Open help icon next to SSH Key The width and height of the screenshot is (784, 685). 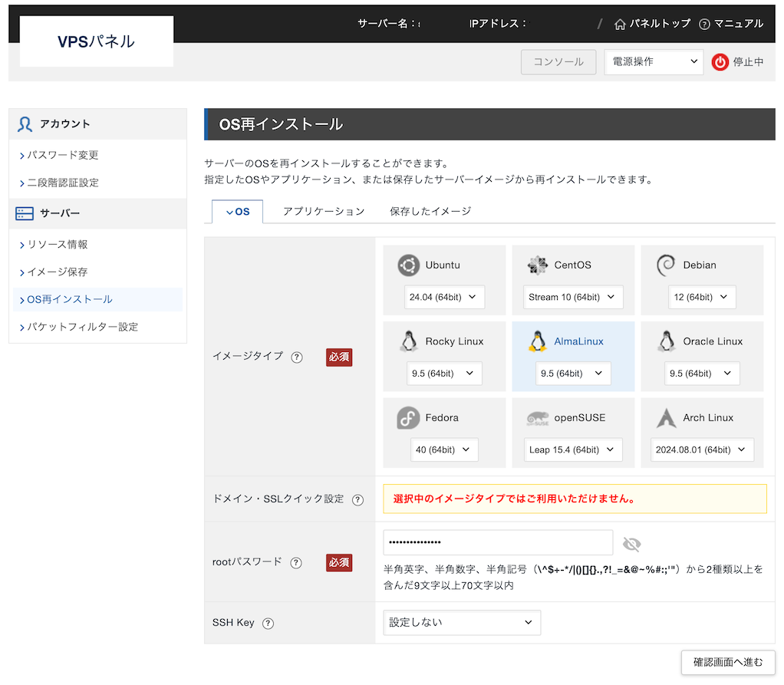(268, 623)
